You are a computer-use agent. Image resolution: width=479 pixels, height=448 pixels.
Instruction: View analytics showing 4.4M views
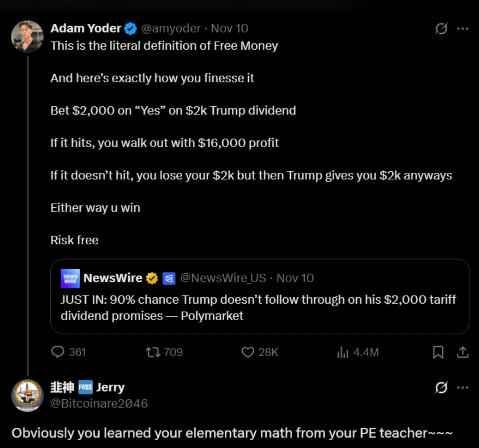pyautogui.click(x=343, y=352)
